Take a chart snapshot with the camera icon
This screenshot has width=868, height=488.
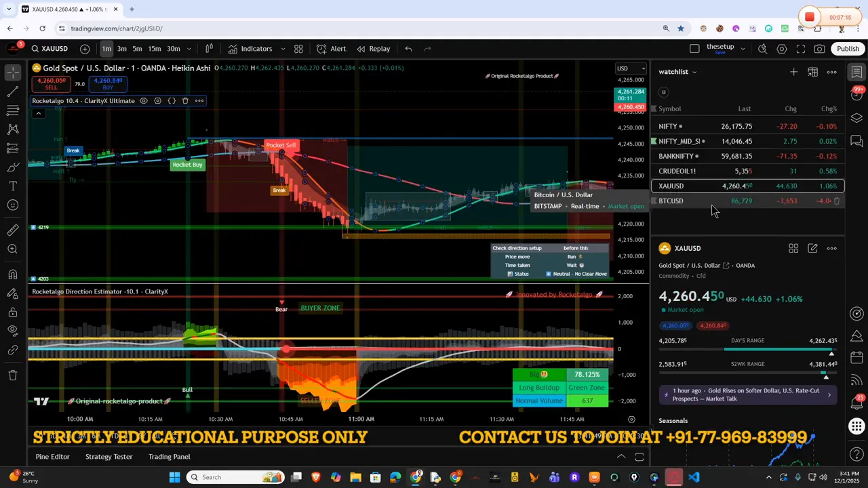[x=820, y=48]
